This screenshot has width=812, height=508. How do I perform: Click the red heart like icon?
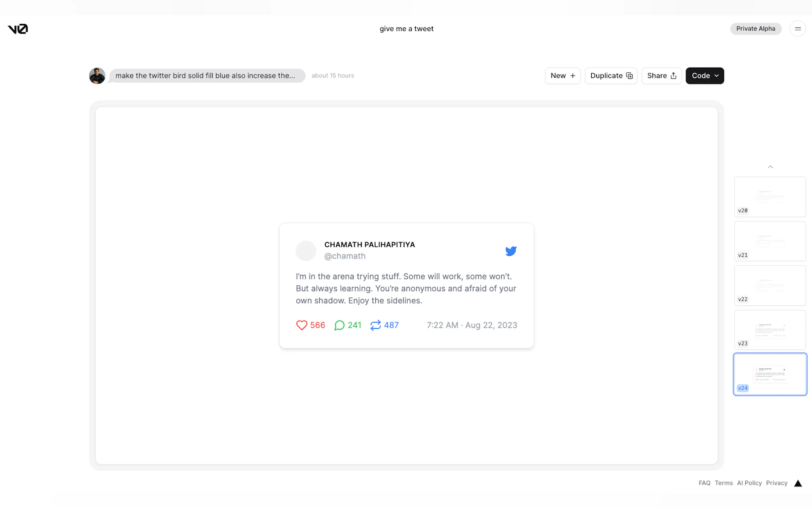pyautogui.click(x=301, y=325)
